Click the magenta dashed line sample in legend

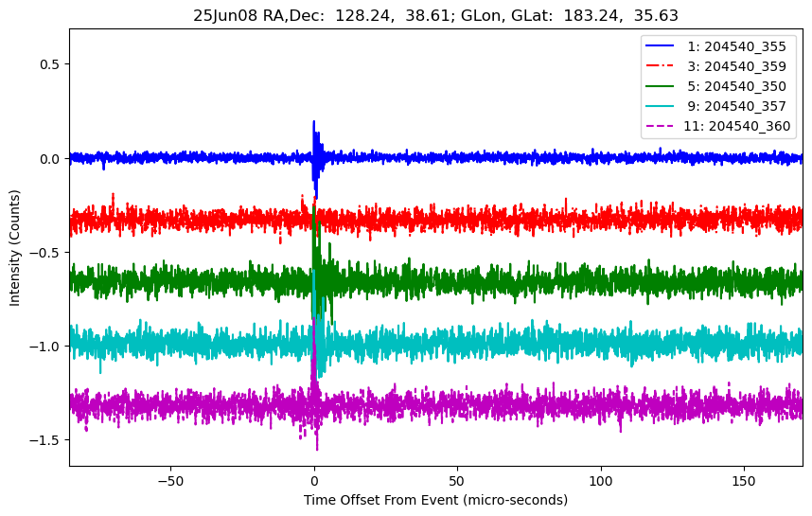pyautogui.click(x=660, y=125)
